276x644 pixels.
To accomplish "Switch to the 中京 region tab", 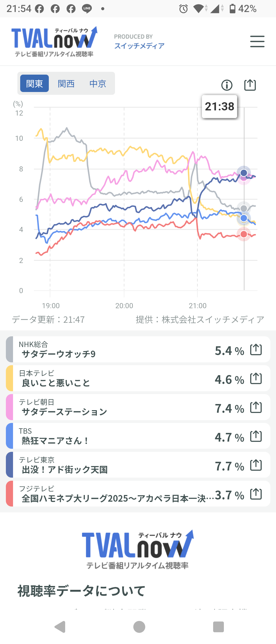I will (98, 84).
